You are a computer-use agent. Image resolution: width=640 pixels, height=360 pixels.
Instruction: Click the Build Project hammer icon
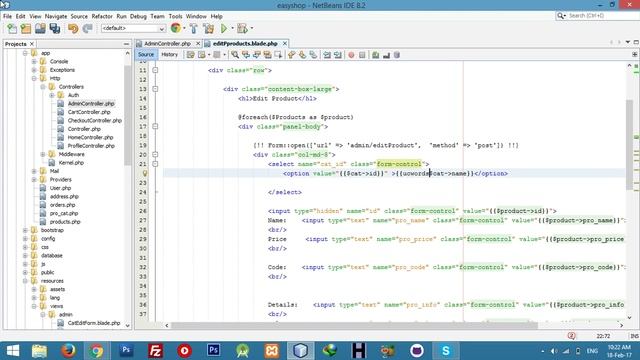[x=194, y=28]
